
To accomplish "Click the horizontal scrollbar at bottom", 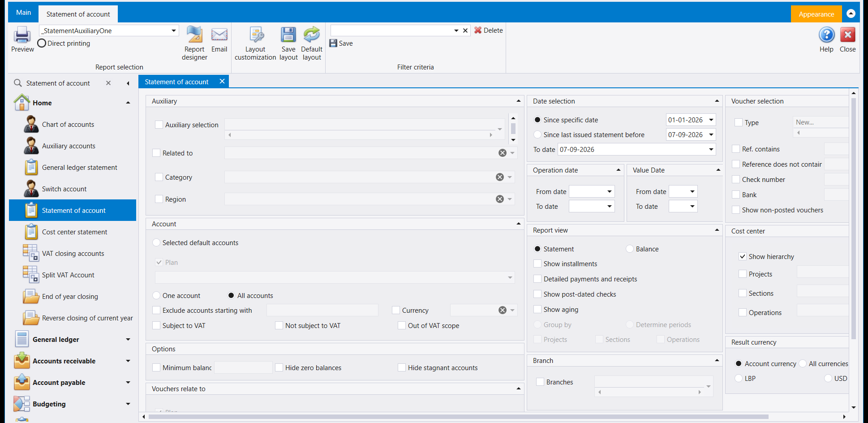I will [x=458, y=417].
